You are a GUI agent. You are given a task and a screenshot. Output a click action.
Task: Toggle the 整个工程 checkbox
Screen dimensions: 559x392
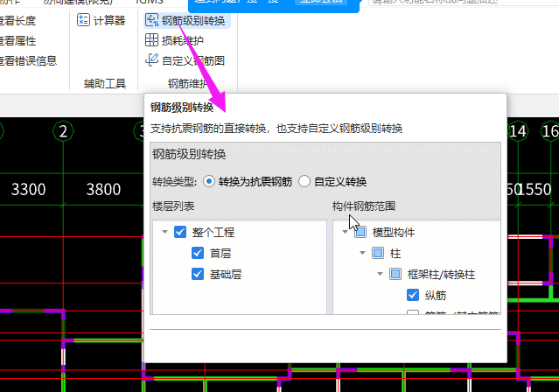click(180, 232)
